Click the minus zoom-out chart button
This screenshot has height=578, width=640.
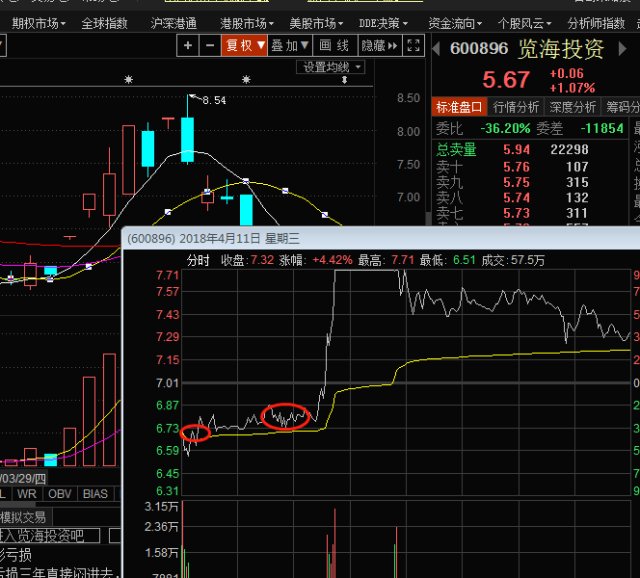click(x=210, y=45)
